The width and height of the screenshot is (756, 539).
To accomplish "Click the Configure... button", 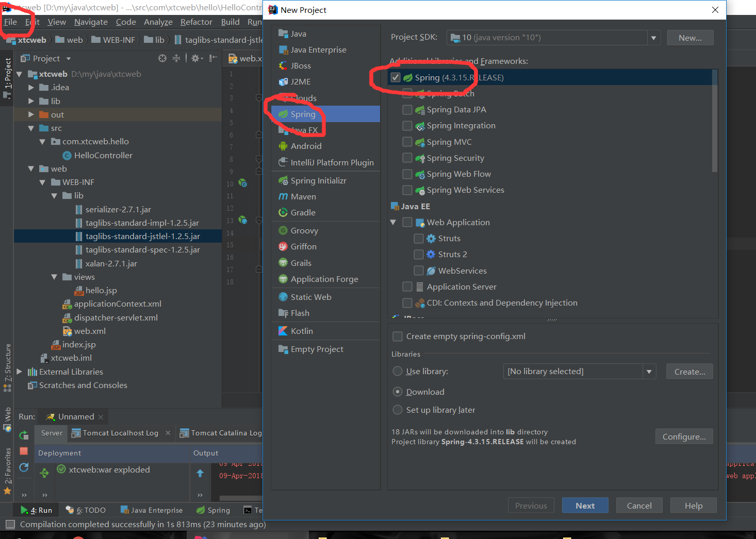I will (x=684, y=436).
